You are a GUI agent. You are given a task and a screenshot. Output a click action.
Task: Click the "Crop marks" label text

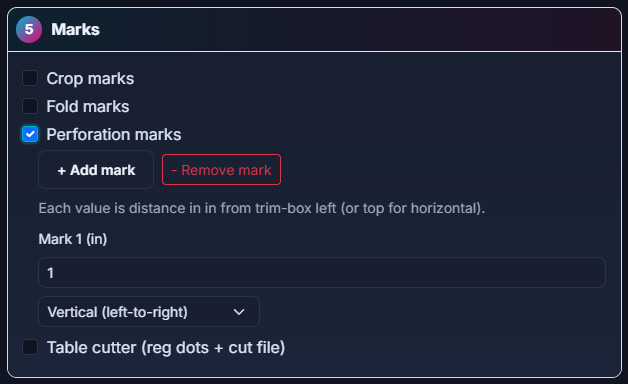coord(90,78)
